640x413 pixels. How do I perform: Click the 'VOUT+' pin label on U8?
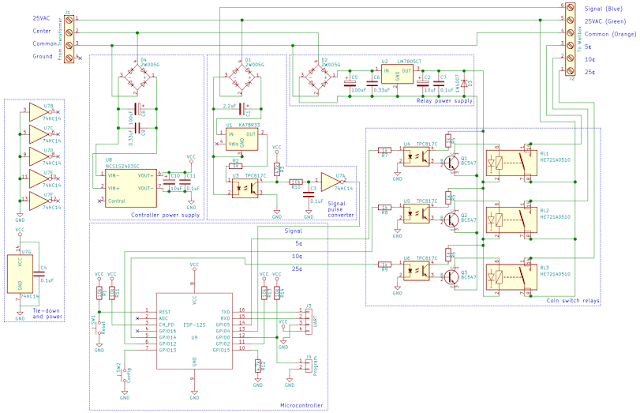click(146, 175)
